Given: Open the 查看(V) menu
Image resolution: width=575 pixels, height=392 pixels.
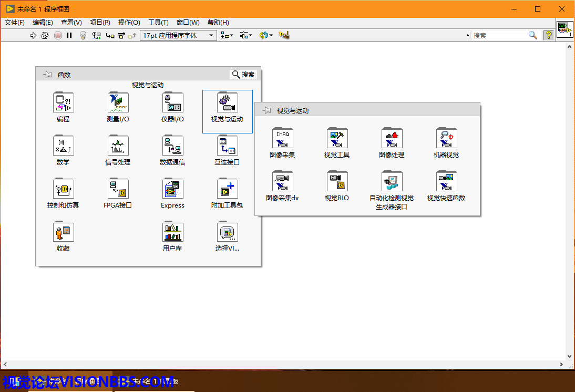Looking at the screenshot, I should point(71,23).
